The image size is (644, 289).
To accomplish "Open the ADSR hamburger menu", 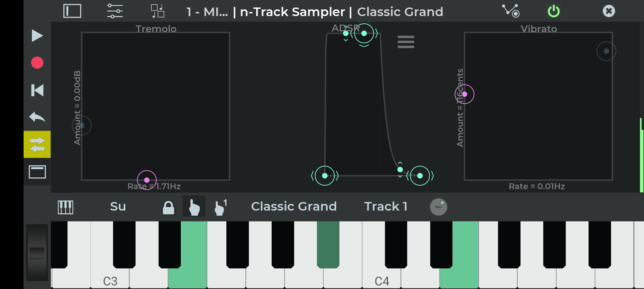I will point(406,42).
